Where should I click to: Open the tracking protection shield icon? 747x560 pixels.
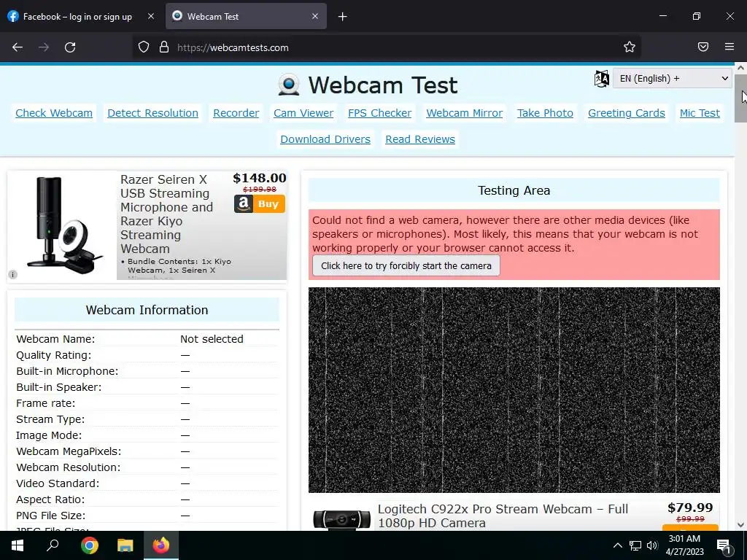pyautogui.click(x=144, y=47)
